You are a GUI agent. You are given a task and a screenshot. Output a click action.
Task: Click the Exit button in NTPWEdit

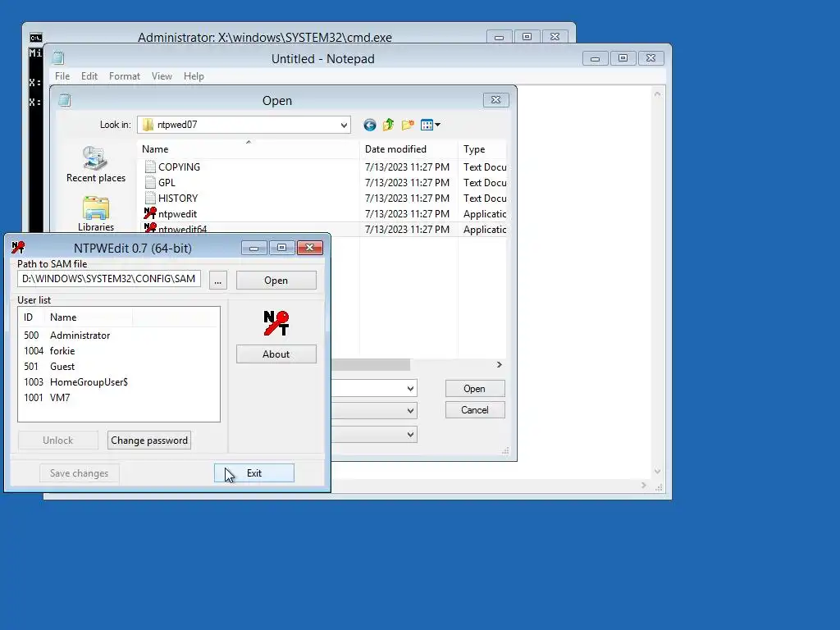[x=254, y=473]
